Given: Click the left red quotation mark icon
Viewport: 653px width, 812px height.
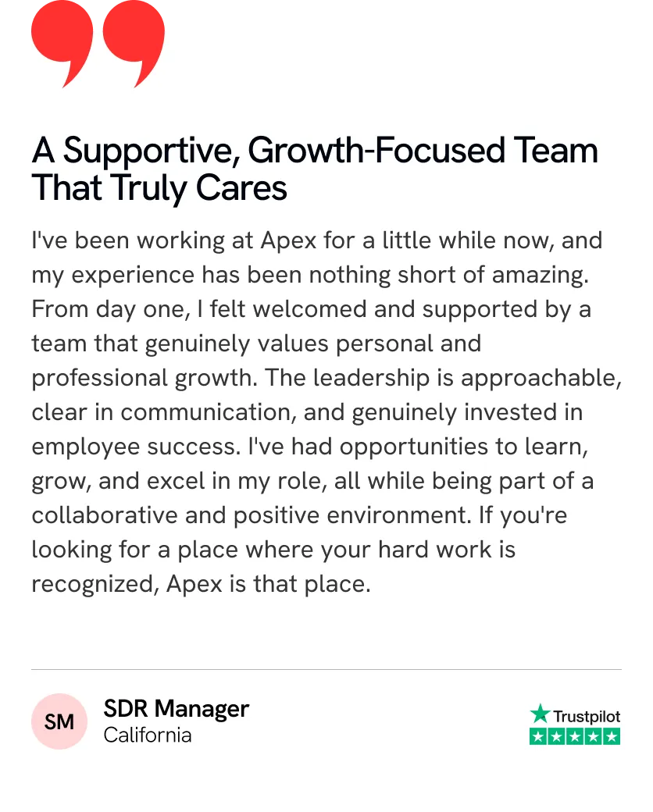Looking at the screenshot, I should [x=62, y=44].
